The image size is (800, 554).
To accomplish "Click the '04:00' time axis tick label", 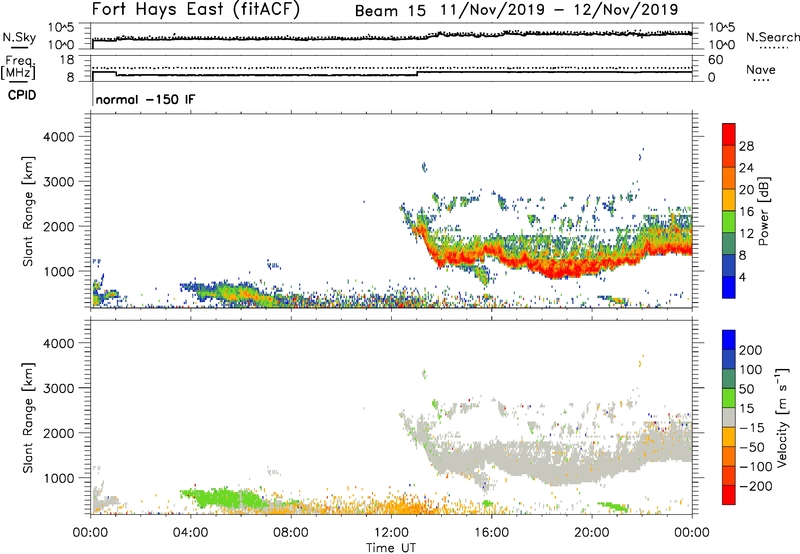I will click(x=190, y=533).
